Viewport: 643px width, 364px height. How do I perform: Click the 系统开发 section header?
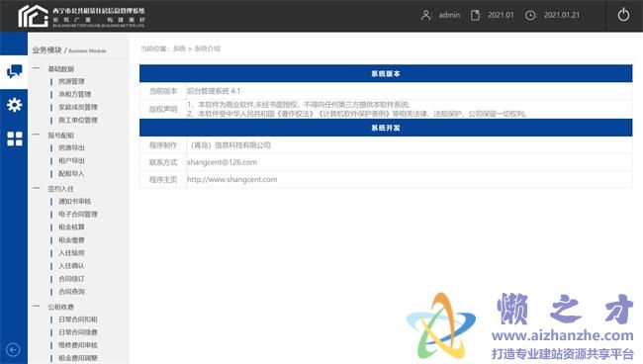[386, 128]
